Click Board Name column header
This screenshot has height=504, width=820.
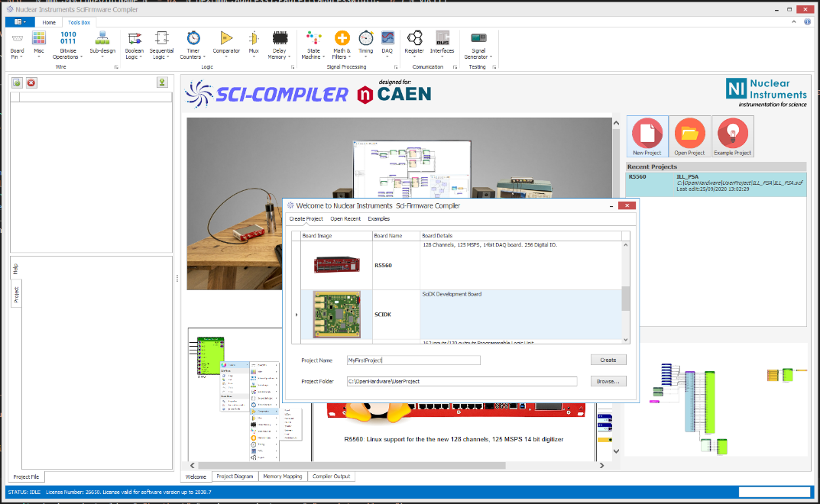396,236
